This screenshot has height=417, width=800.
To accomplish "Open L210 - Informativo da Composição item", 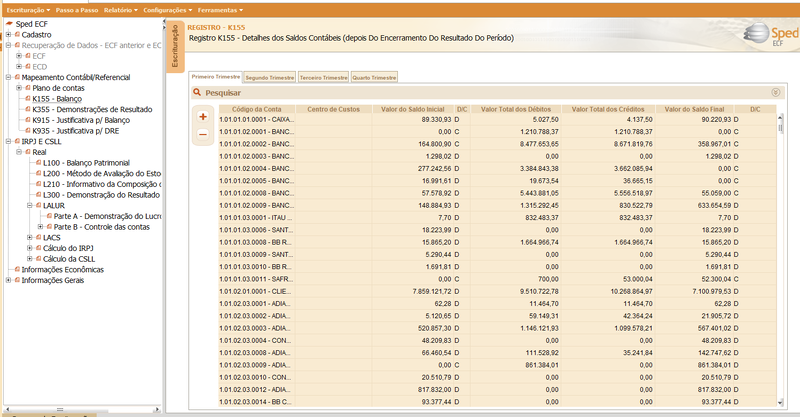I will 102,184.
